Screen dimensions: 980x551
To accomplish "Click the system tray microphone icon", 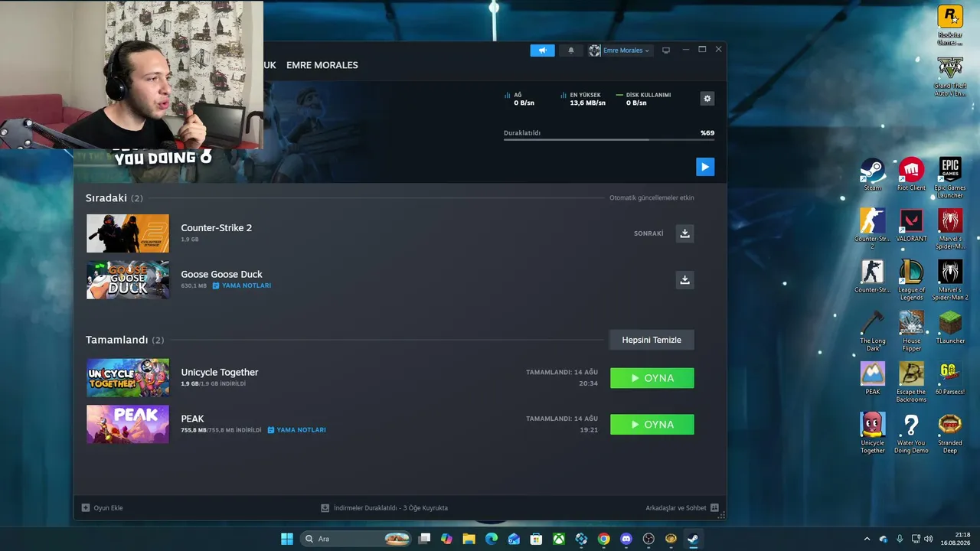I will click(x=900, y=539).
